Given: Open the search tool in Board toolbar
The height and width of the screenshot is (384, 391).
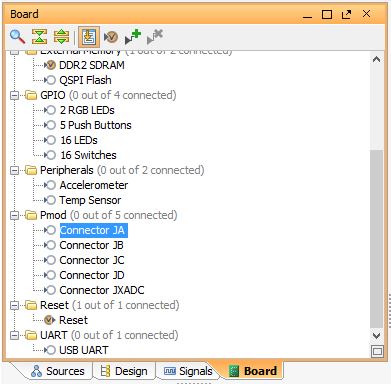Looking at the screenshot, I should pyautogui.click(x=18, y=37).
